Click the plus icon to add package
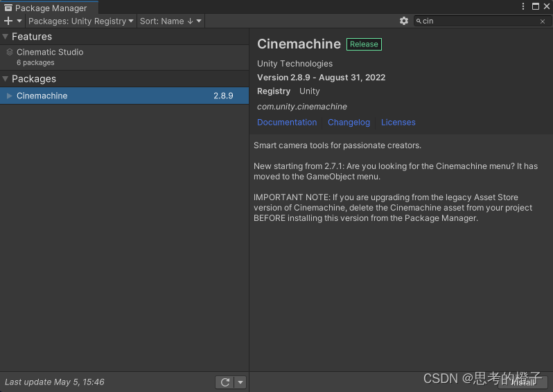The width and height of the screenshot is (553, 392). [8, 21]
